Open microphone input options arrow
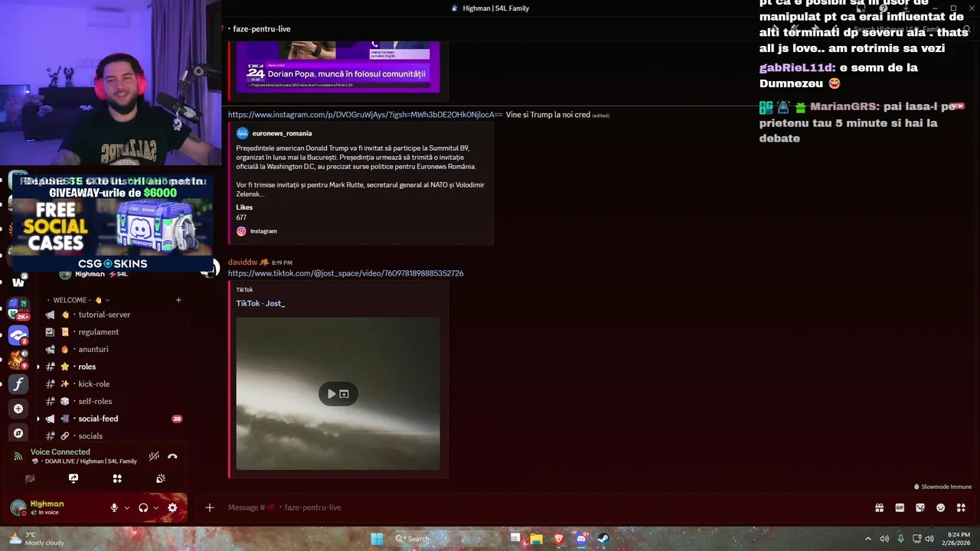980x551 pixels. [127, 507]
